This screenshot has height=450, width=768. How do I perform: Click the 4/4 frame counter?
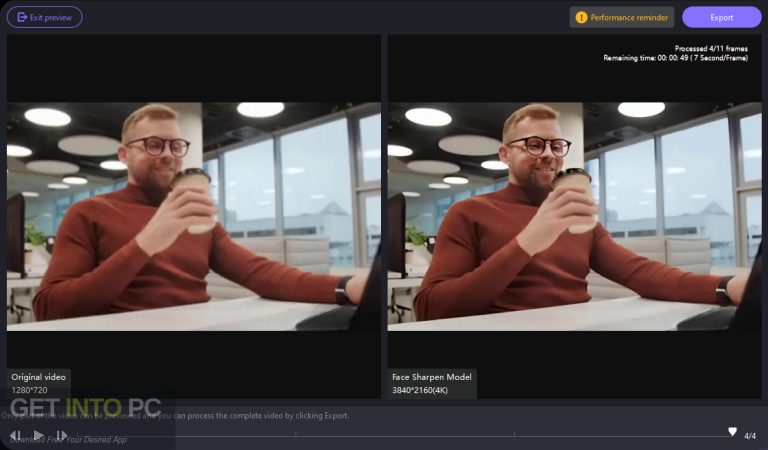(750, 435)
